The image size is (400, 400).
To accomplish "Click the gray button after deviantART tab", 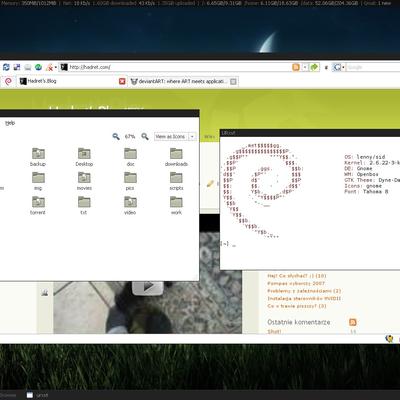I will pyautogui.click(x=233, y=81).
